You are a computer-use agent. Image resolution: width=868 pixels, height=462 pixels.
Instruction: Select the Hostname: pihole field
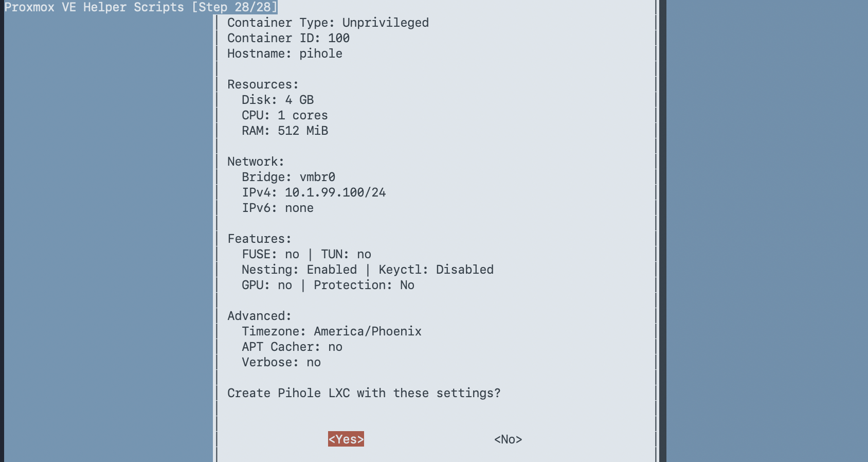284,54
